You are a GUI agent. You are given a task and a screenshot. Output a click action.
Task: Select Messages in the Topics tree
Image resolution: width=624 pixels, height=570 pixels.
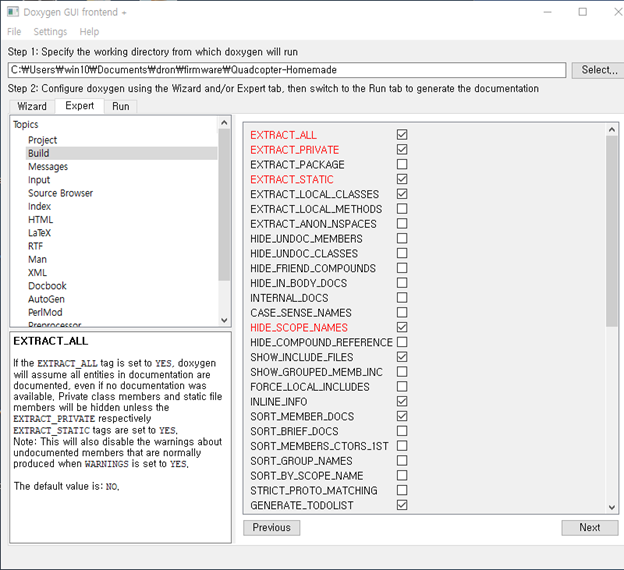48,166
